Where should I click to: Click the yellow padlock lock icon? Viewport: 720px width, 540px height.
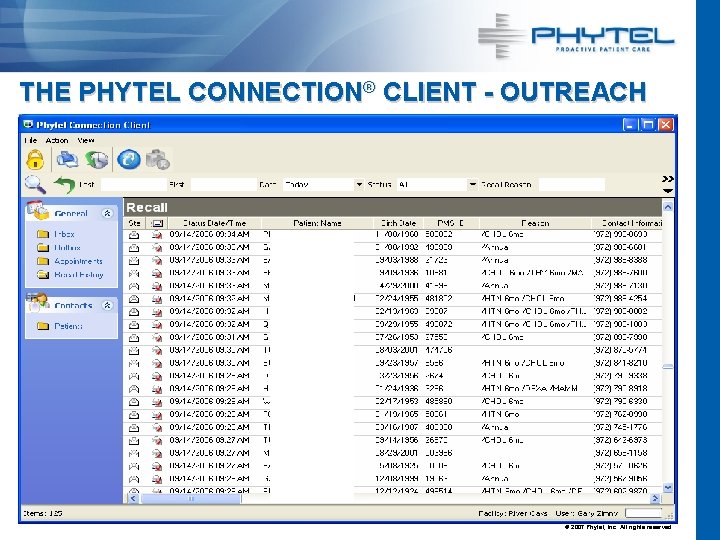click(x=35, y=160)
